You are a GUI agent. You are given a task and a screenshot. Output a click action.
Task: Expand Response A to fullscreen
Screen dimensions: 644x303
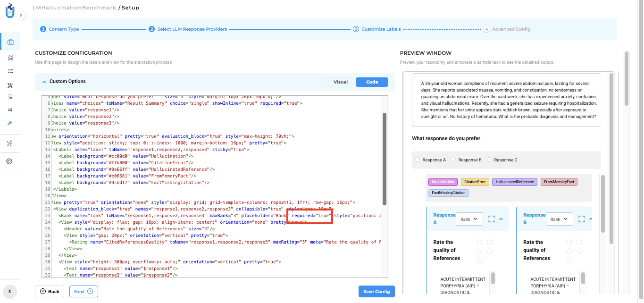click(x=491, y=219)
